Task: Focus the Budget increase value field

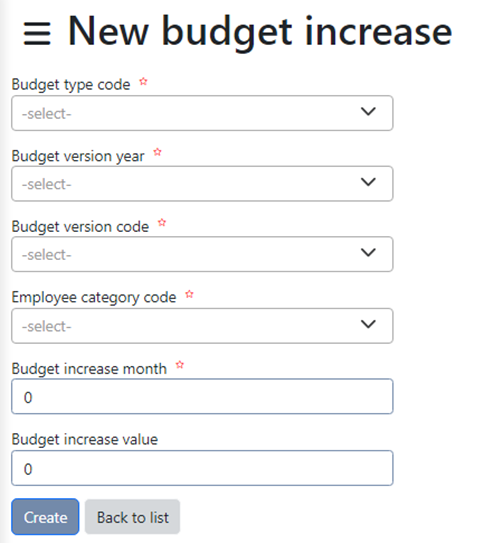Action: pos(202,468)
